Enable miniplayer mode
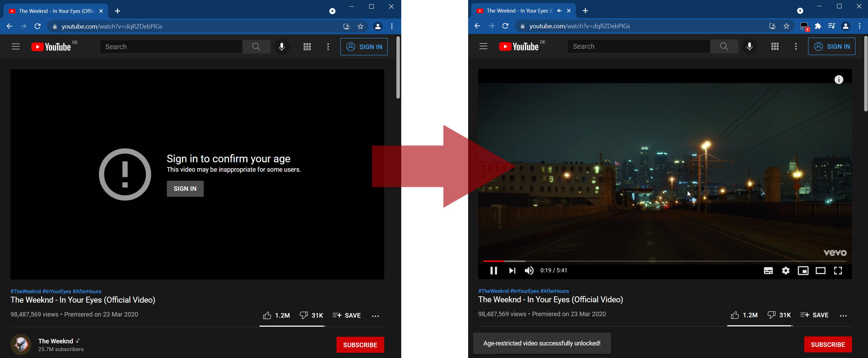The height and width of the screenshot is (358, 868). tap(803, 271)
